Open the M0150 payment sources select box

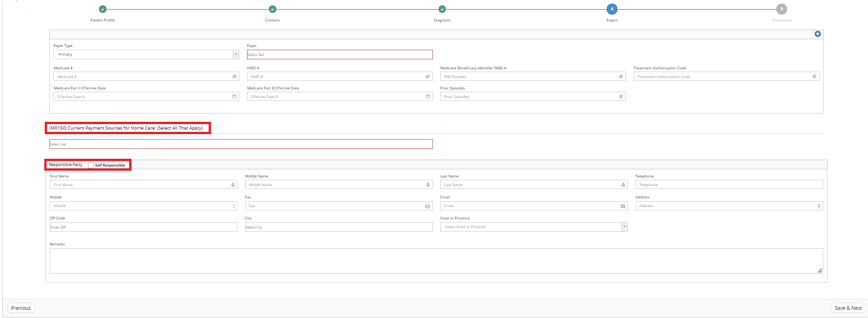[x=241, y=144]
